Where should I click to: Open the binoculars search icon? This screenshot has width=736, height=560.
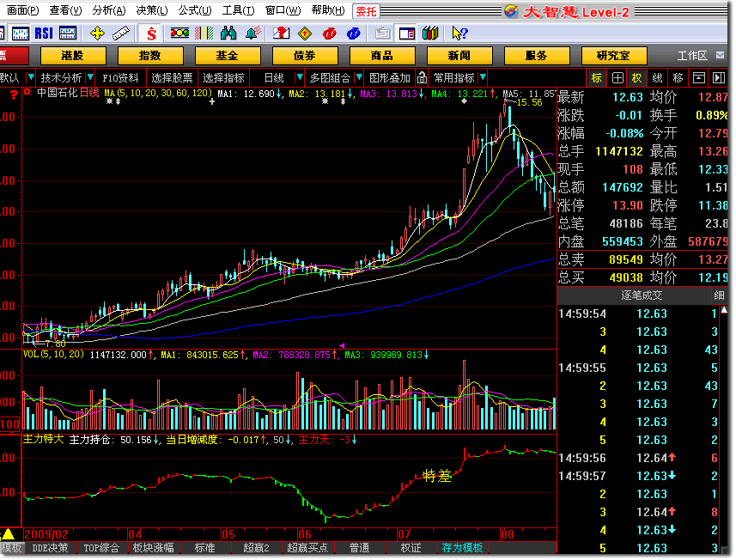tap(228, 33)
